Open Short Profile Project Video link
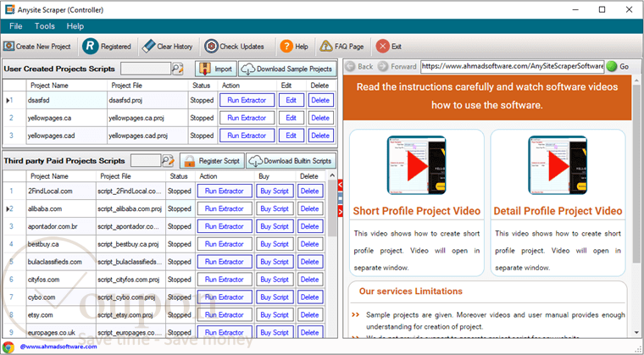 click(416, 211)
